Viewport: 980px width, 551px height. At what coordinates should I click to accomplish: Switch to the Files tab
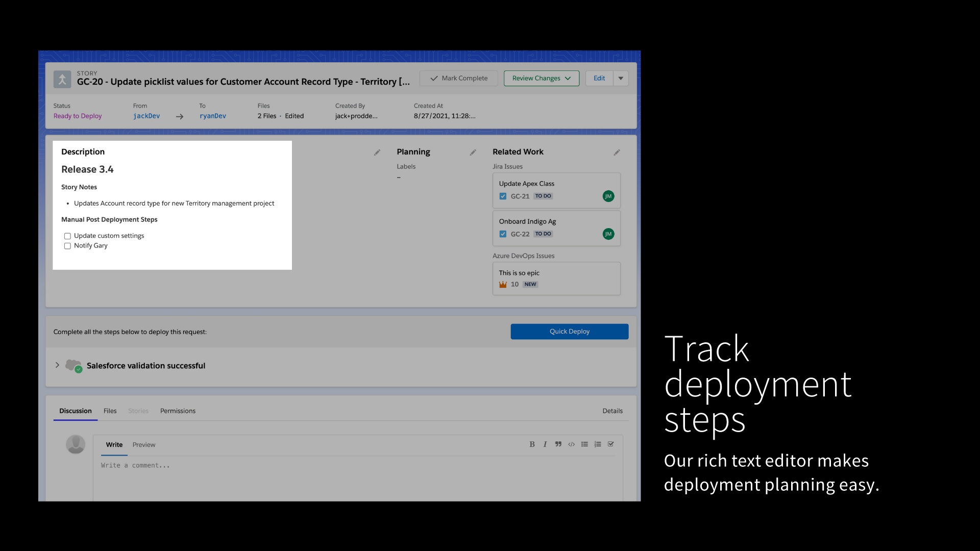[x=110, y=411]
